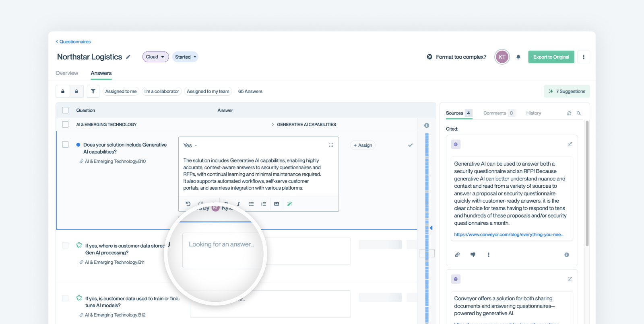Open the three-dot menu beside Export to Original
The width and height of the screenshot is (644, 324).
coord(584,57)
